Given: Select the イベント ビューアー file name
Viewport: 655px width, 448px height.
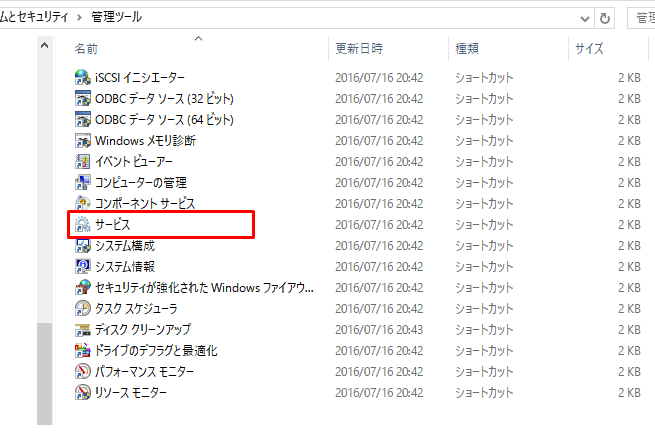Looking at the screenshot, I should click(x=134, y=161).
